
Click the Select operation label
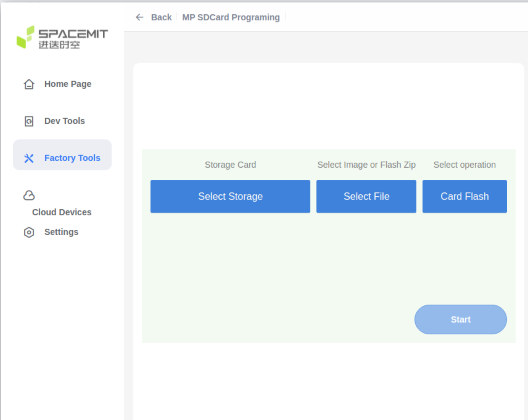pyautogui.click(x=464, y=165)
